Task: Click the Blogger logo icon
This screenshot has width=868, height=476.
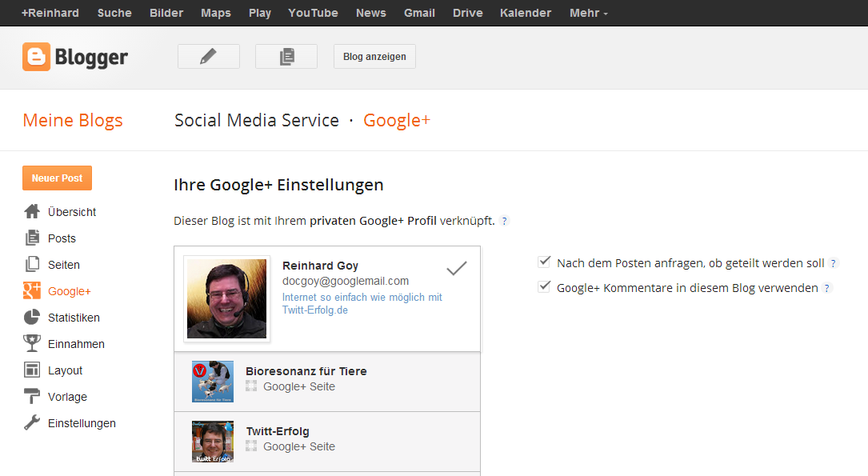Action: [x=36, y=57]
